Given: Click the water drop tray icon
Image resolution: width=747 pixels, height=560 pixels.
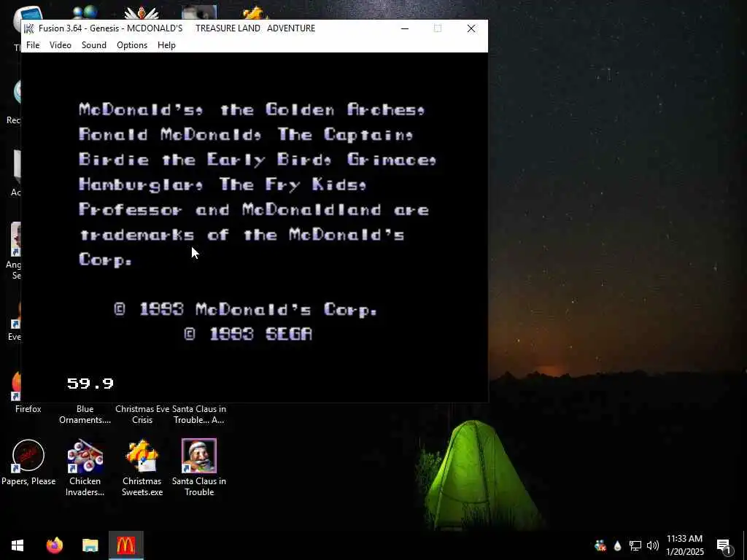Looking at the screenshot, I should [x=617, y=545].
